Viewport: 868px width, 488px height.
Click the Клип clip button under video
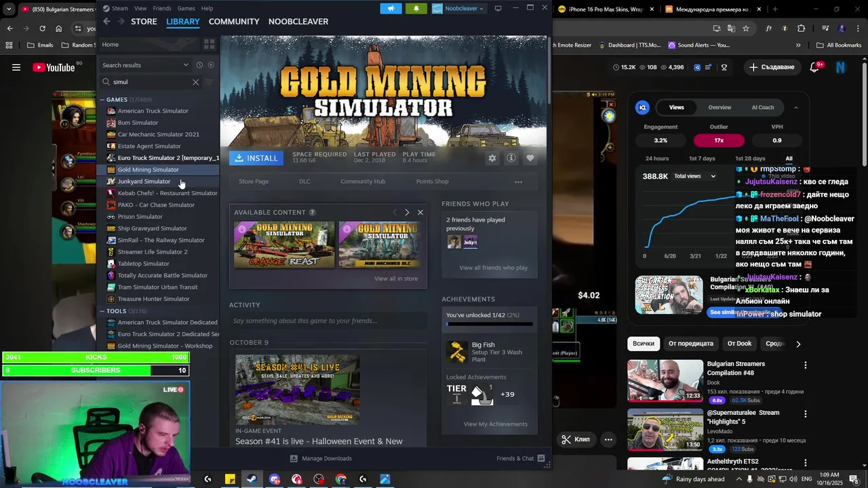tap(576, 439)
